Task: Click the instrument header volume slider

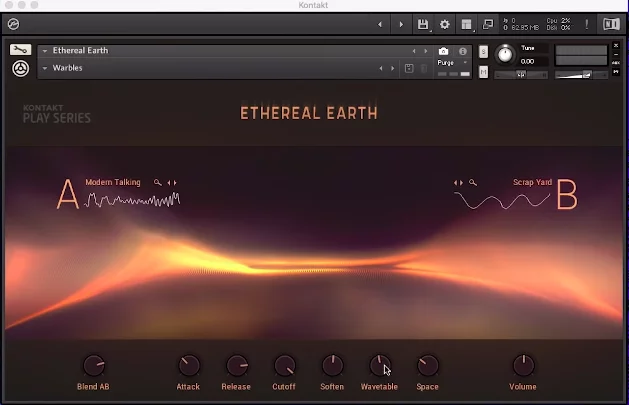Action: 581,75
